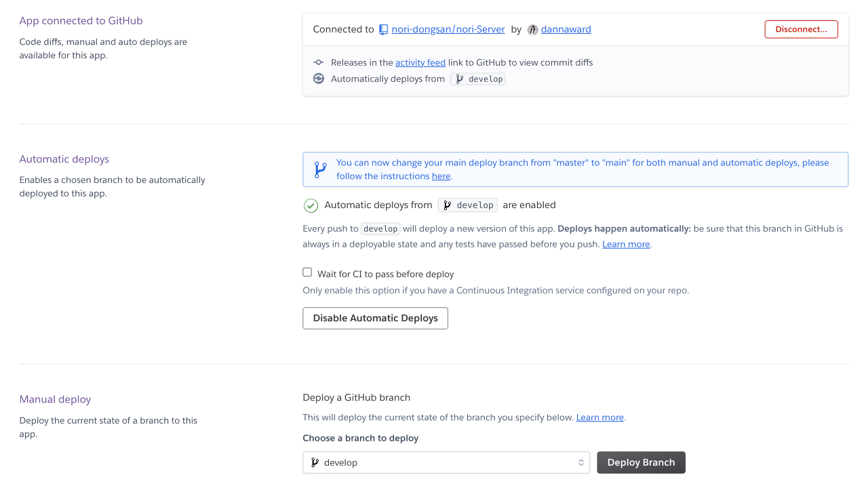This screenshot has width=868, height=486.
Task: Click the 'Deploy a GitHub branch' title
Action: tap(357, 397)
